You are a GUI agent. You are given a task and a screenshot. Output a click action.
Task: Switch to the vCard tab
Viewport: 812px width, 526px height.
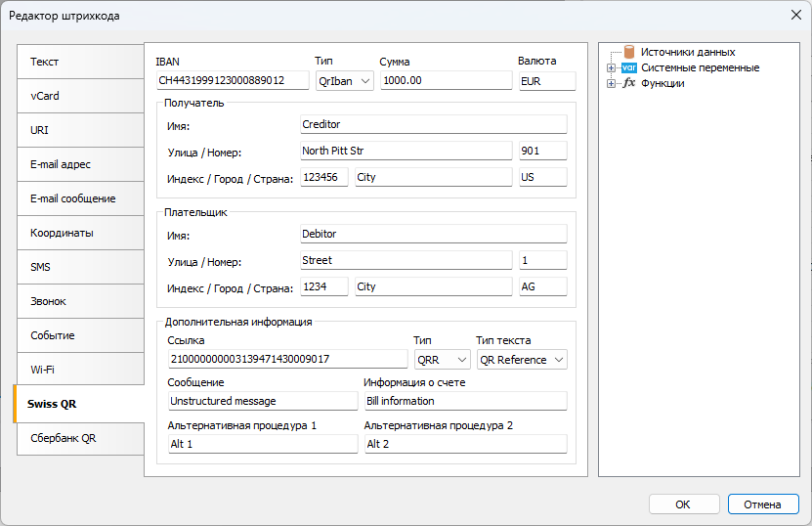click(80, 96)
